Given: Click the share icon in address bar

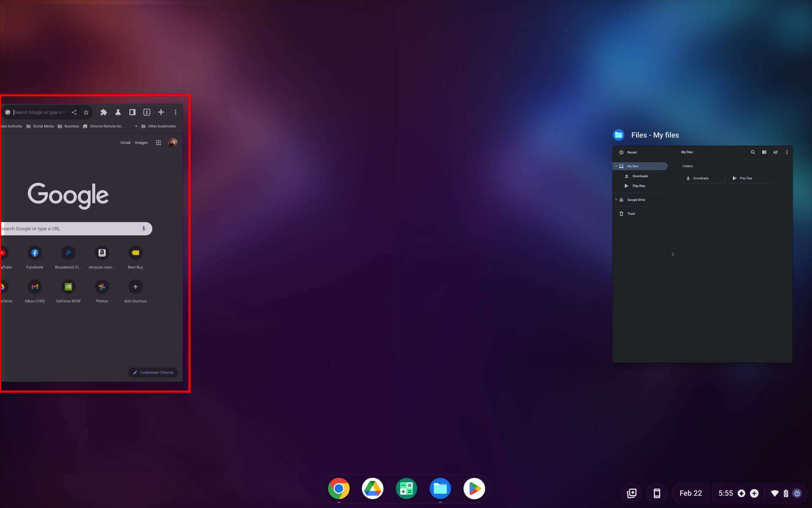Looking at the screenshot, I should [74, 112].
